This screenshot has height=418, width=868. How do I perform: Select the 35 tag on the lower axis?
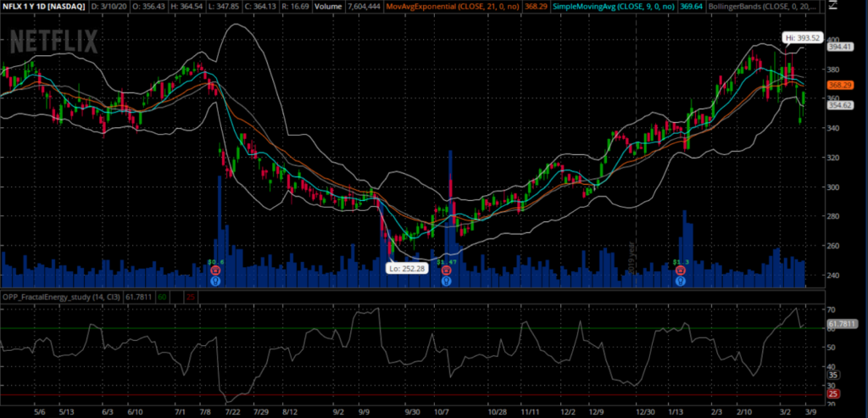833,375
